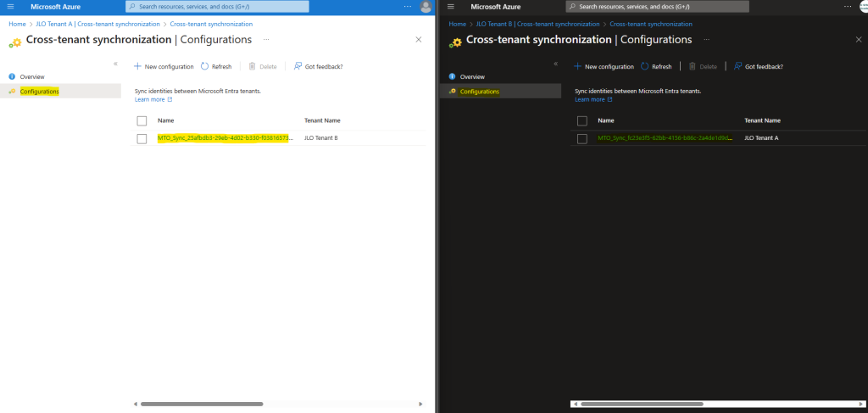Click New configuration in Tenant A portal
868x413 pixels.
coord(164,66)
